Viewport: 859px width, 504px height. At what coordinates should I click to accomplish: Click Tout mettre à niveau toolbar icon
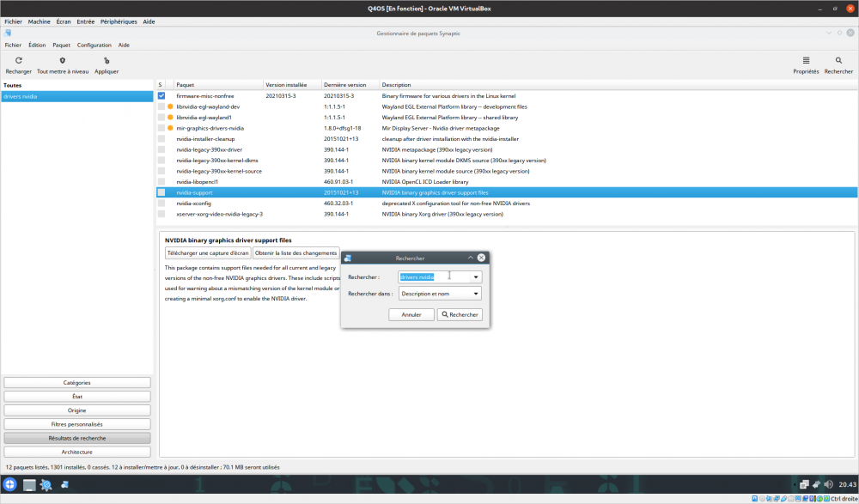[x=63, y=60]
